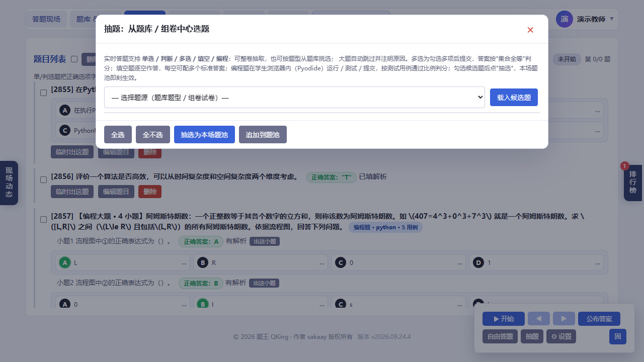Viewport: 644px width, 362px height.
Task: Tick the checkbox for question [2857]
Action: (x=43, y=219)
